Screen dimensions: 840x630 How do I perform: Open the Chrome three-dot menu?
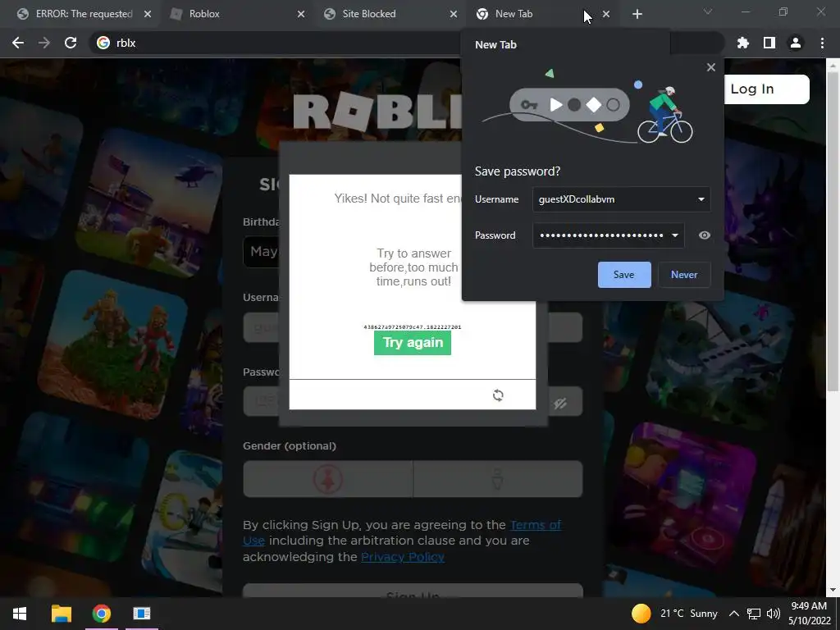pos(822,43)
